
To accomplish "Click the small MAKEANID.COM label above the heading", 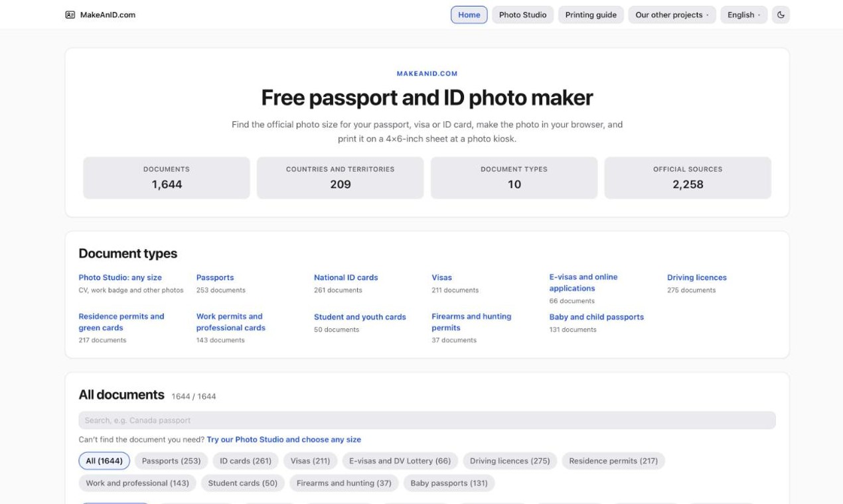I will 427,74.
